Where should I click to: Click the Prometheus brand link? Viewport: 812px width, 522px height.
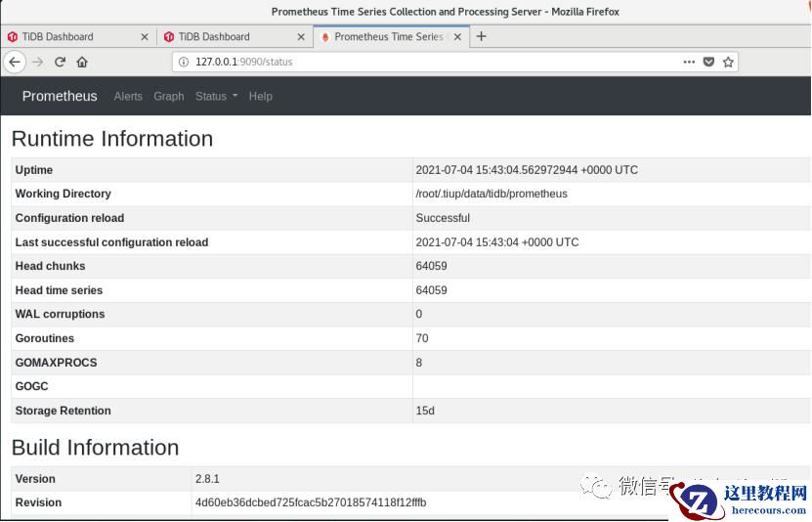[60, 96]
